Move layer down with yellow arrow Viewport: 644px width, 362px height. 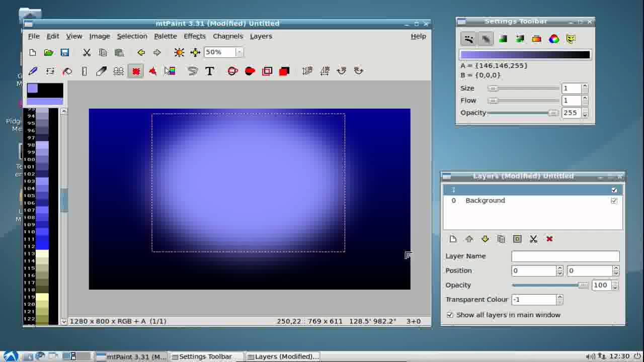pyautogui.click(x=485, y=239)
